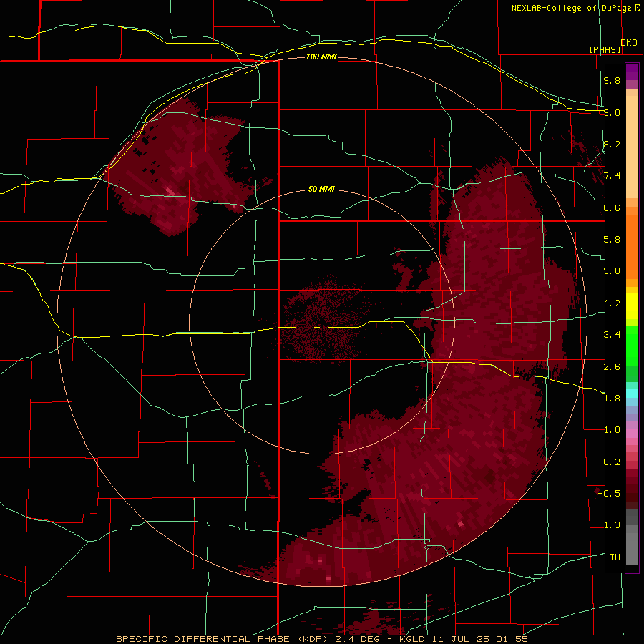The height and width of the screenshot is (644, 644).
Task: Click the 8.2 value on color scale
Action: (612, 144)
